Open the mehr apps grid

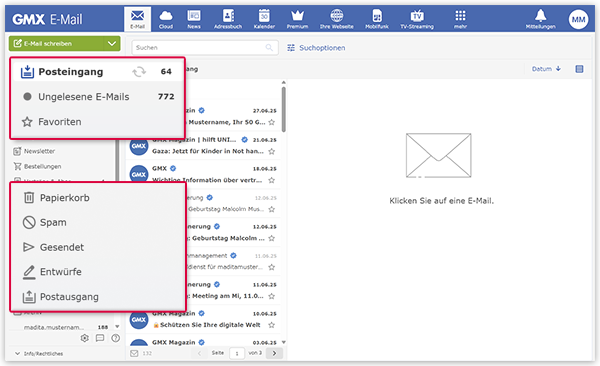click(x=460, y=19)
